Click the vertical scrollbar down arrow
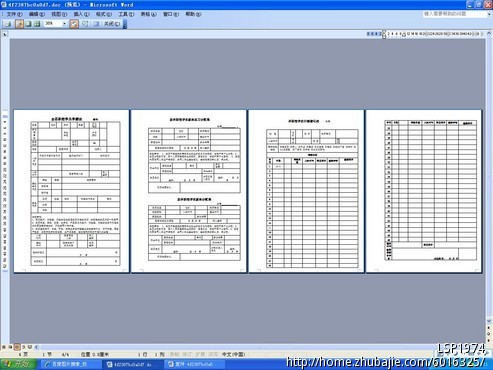The image size is (493, 370). (489, 321)
